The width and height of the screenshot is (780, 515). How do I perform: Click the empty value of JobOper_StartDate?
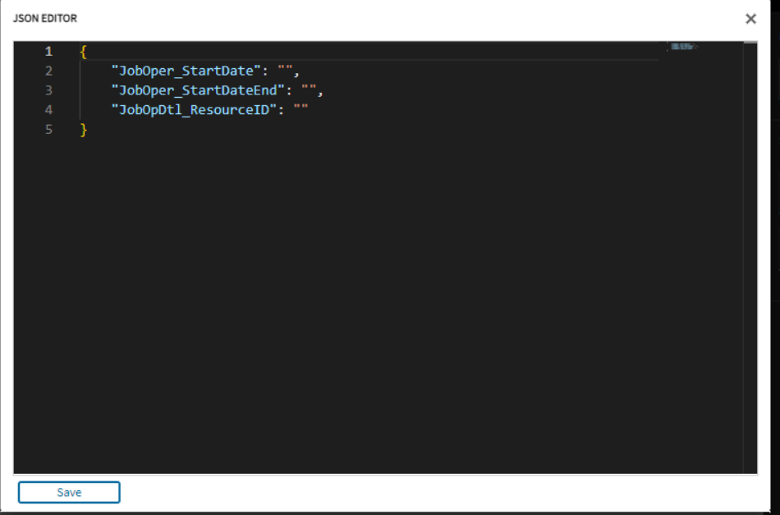click(286, 71)
